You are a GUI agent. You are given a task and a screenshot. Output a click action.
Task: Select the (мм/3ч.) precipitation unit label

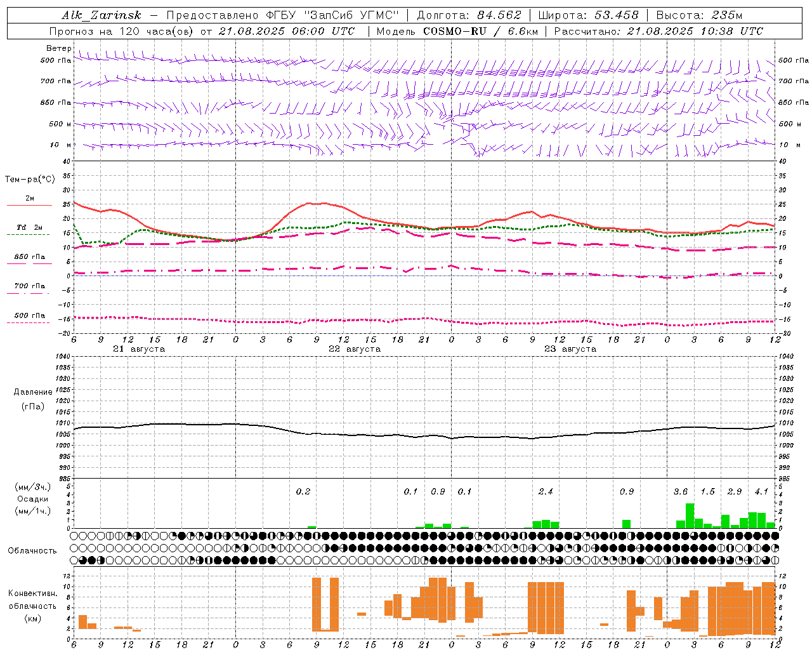pyautogui.click(x=33, y=487)
